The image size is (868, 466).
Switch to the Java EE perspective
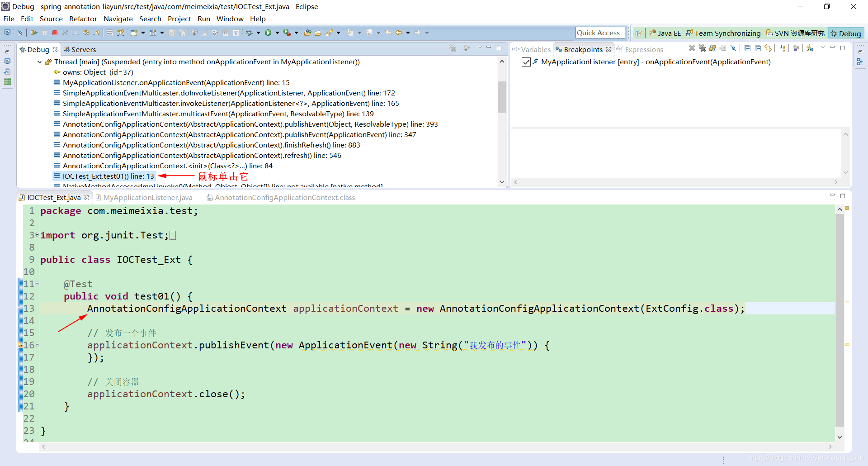(665, 33)
